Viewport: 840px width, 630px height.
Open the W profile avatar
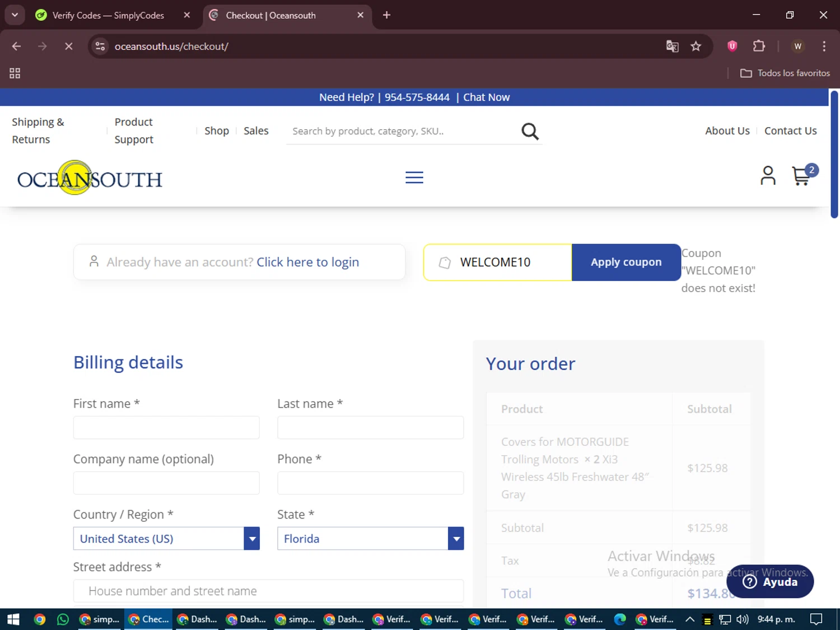point(798,46)
